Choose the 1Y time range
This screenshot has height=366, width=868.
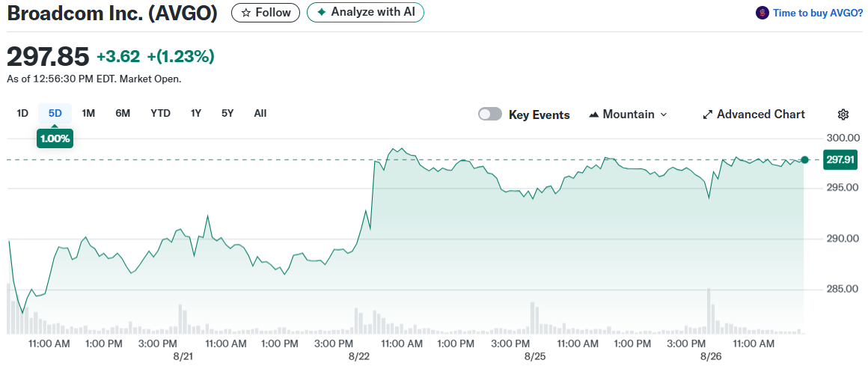tap(196, 114)
